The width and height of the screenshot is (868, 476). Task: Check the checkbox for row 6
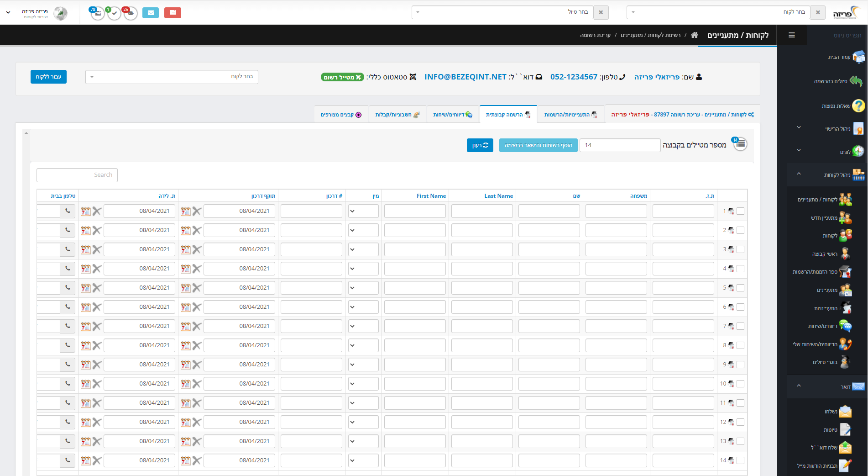point(740,307)
